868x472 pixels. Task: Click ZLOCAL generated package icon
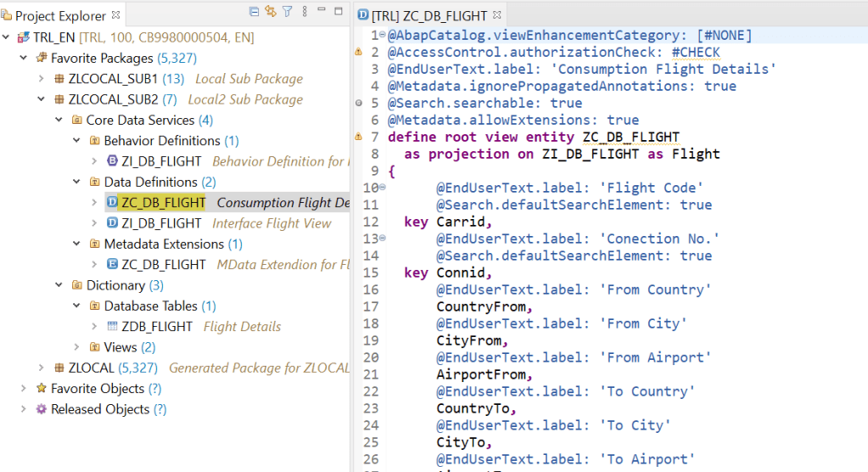59,368
